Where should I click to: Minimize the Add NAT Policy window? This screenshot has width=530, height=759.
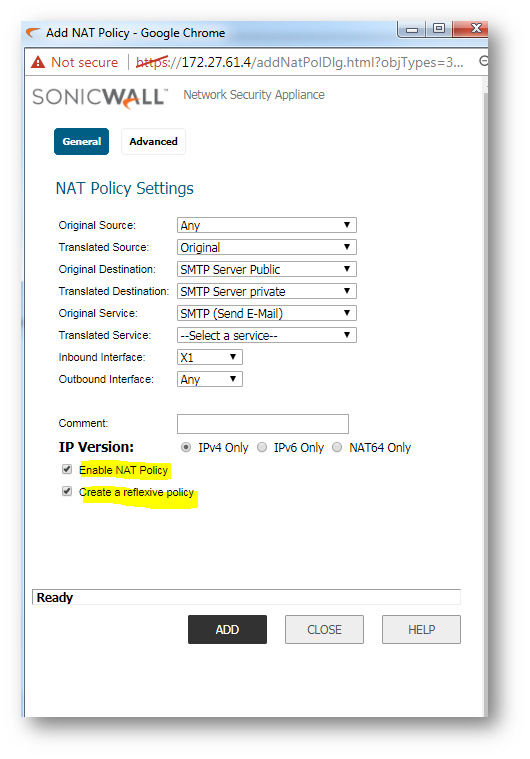[412, 29]
